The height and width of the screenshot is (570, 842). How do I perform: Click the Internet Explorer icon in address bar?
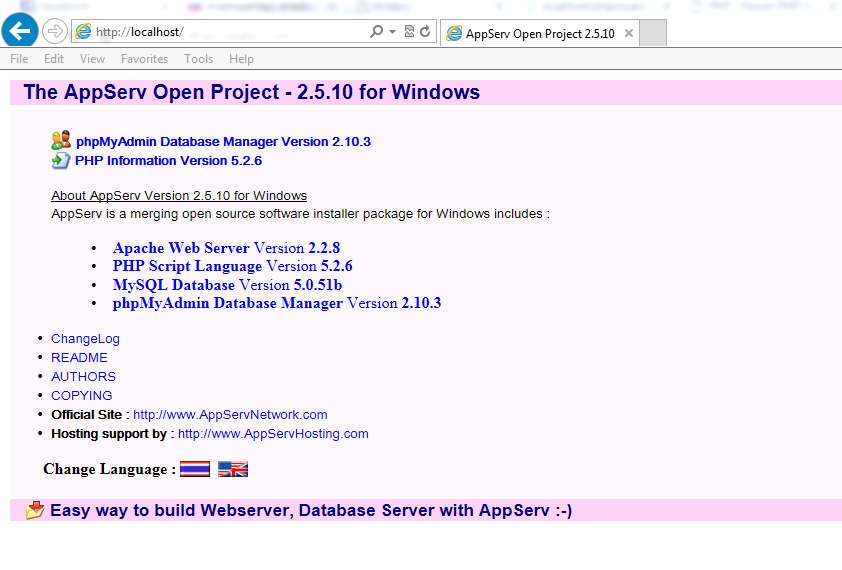coord(83,31)
